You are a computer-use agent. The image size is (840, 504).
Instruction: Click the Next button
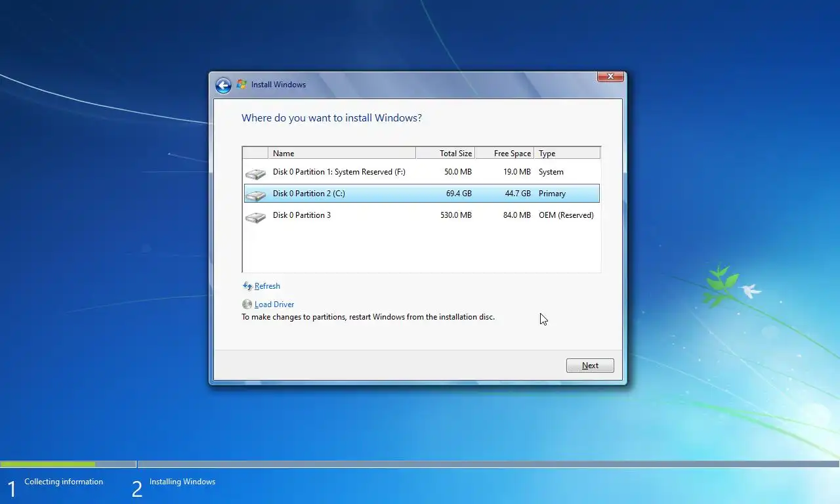tap(590, 366)
